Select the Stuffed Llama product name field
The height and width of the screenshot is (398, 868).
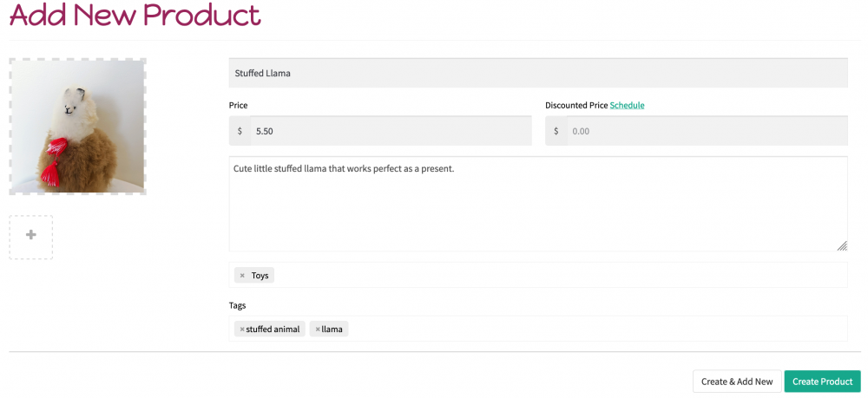click(x=538, y=73)
